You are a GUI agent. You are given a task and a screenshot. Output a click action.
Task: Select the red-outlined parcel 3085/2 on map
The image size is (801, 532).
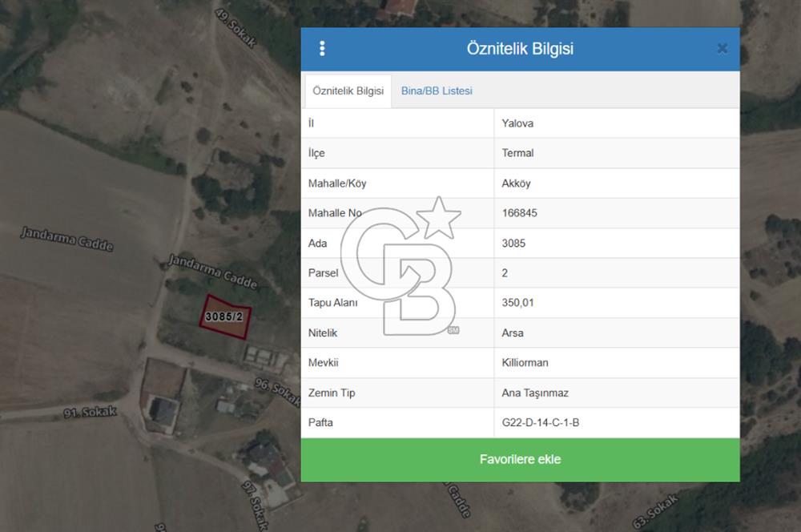(x=225, y=317)
